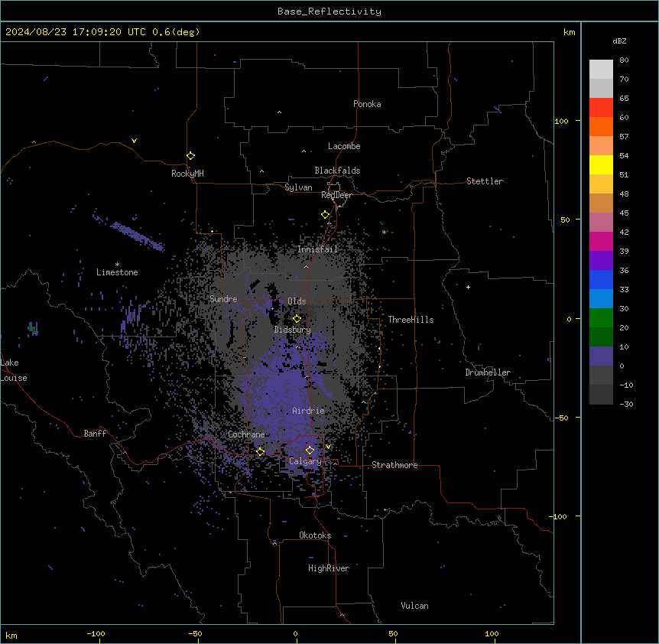Click the Base_Reflectivity title
Viewport: 659px width, 644px height.
[329, 11]
